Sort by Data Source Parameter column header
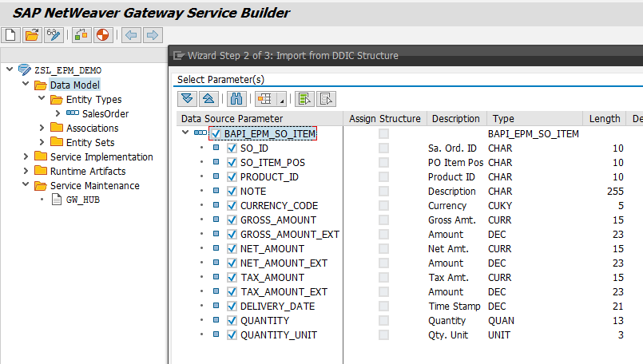Image resolution: width=643 pixels, height=364 pixels. [260, 118]
